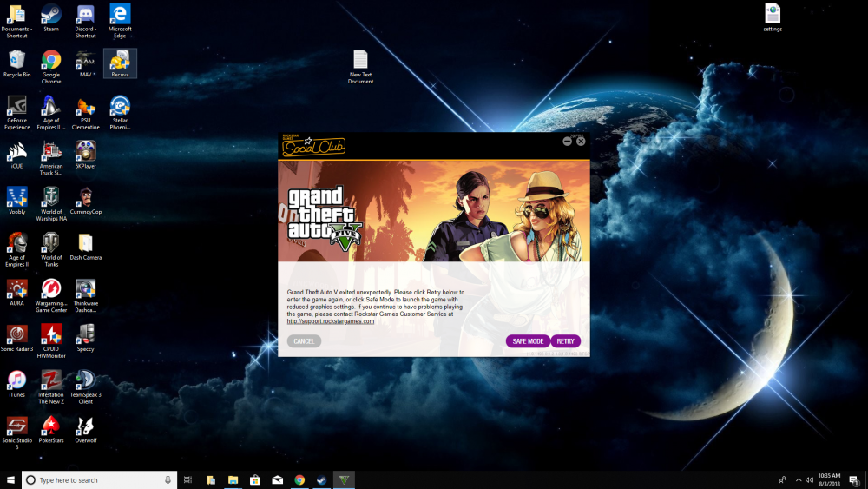Launch game in Safe Mode
The width and height of the screenshot is (868, 489).
528,341
